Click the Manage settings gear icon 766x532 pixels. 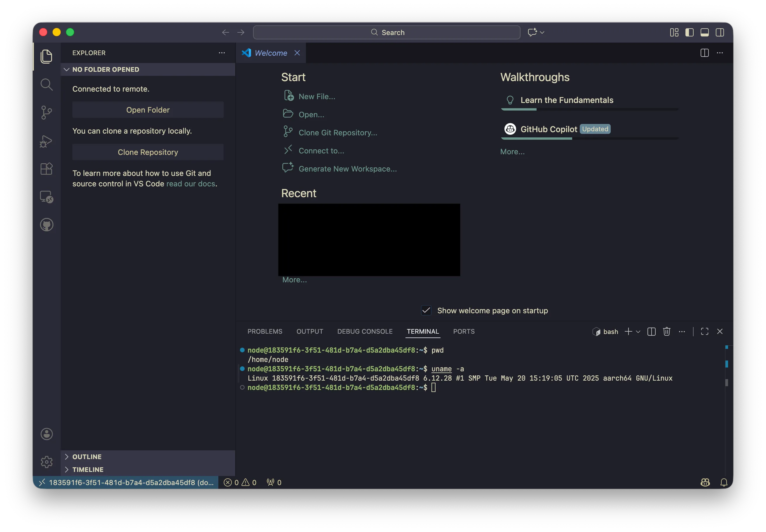pos(46,462)
